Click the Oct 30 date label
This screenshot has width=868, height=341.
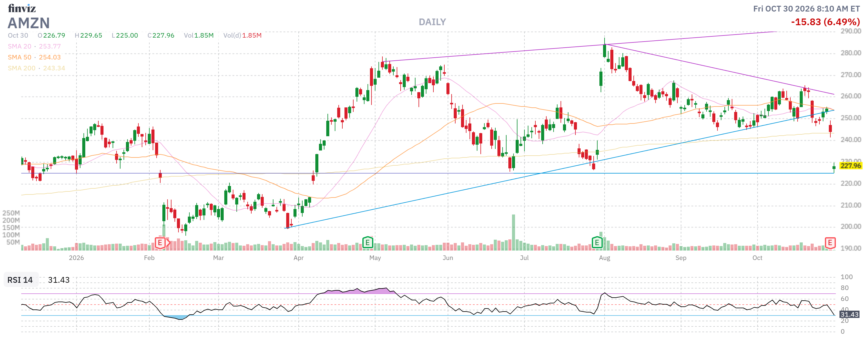[18, 35]
